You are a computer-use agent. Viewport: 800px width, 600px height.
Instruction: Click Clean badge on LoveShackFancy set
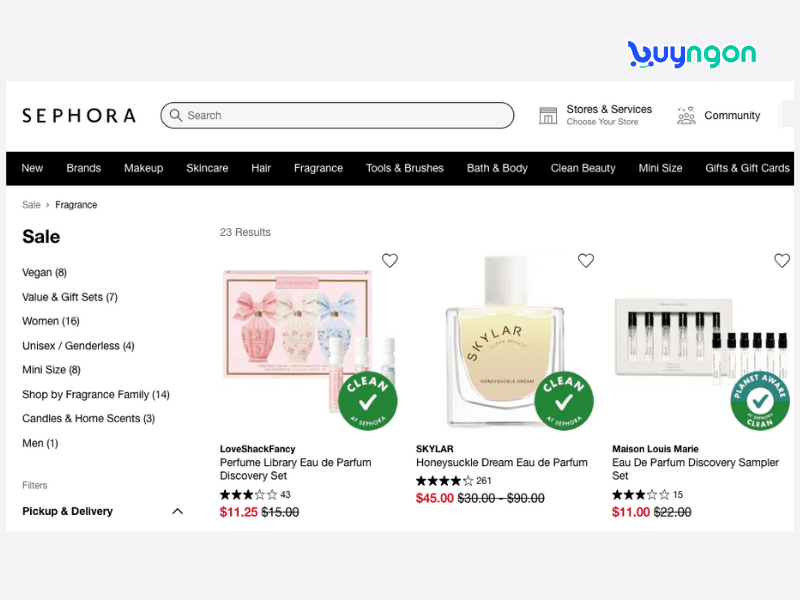368,401
